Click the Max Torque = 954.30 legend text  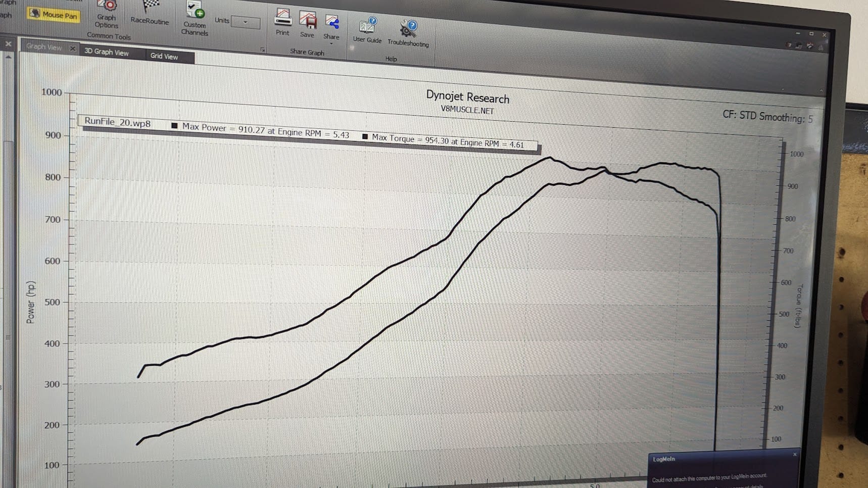pos(448,141)
